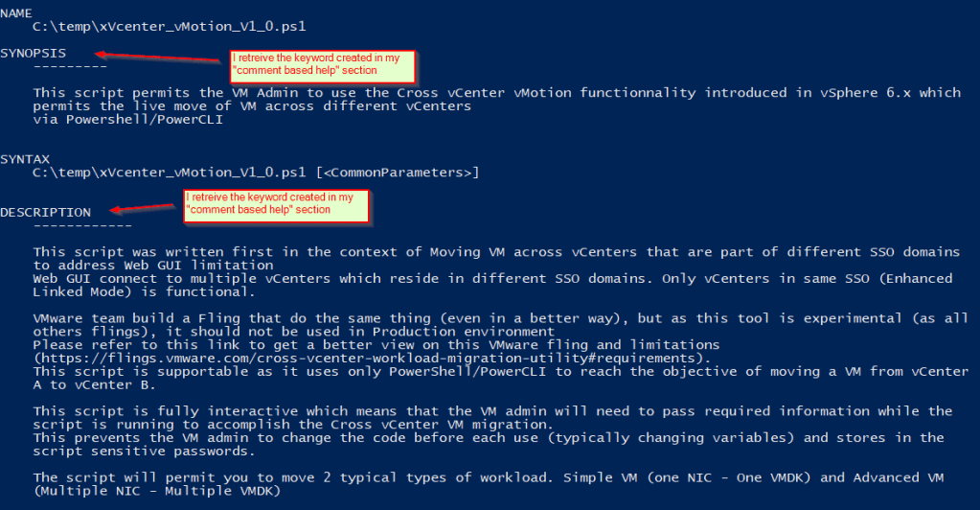This screenshot has width=980, height=510.
Task: Click the [<CommonParameters>] text
Action: [397, 173]
